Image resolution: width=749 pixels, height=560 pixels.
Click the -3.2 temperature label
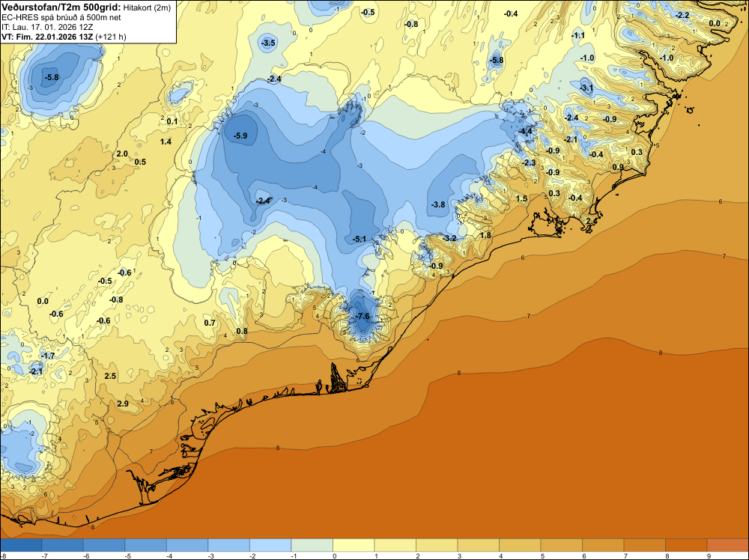449,238
